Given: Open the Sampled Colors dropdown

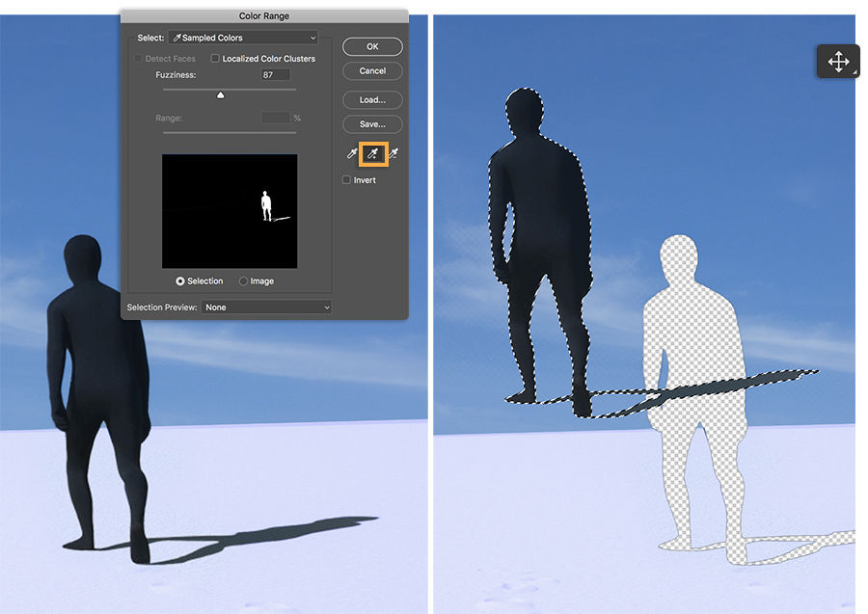Looking at the screenshot, I should pos(242,37).
